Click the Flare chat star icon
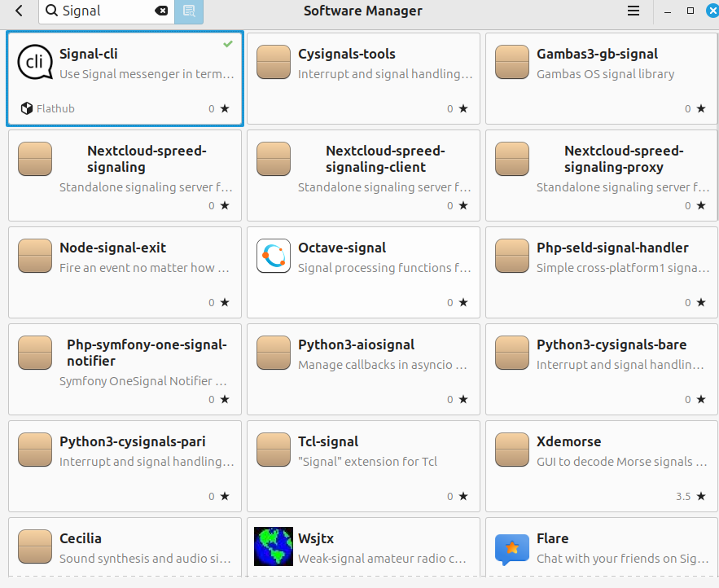This screenshot has width=719, height=588. click(x=512, y=549)
